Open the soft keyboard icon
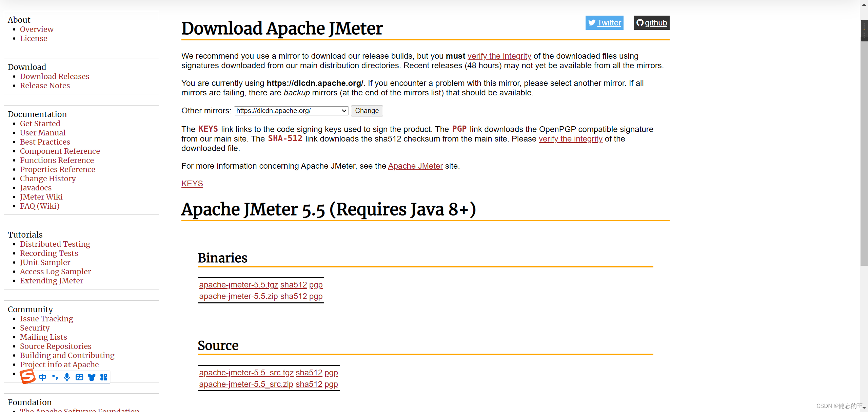This screenshot has height=412, width=868. 79,377
